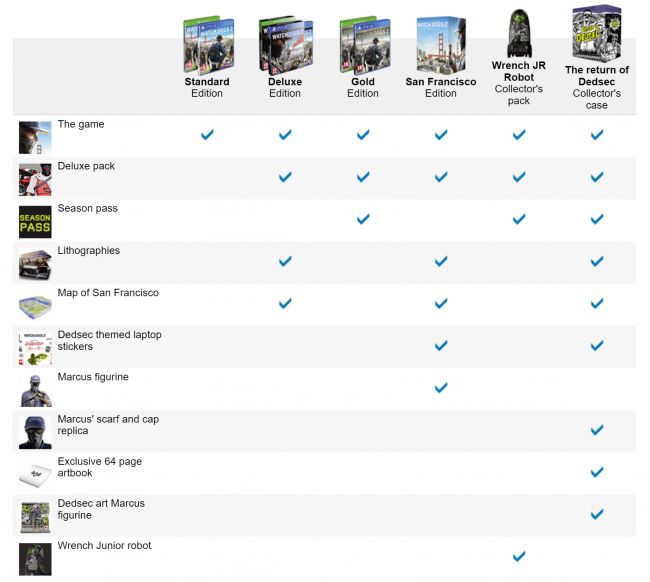The image size is (650, 582).
Task: Click San Francisco checkmark for Marcus figurine
Action: click(440, 387)
